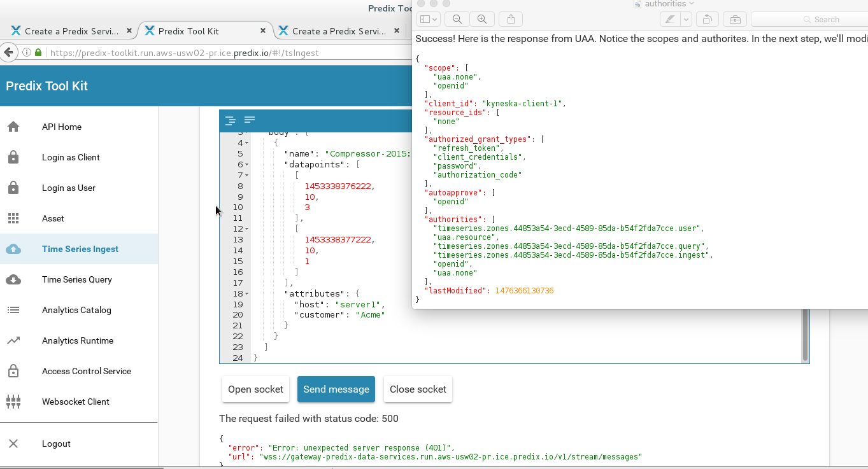Click the compact JSON icon in editor toolbar
868x469 pixels.
250,120
